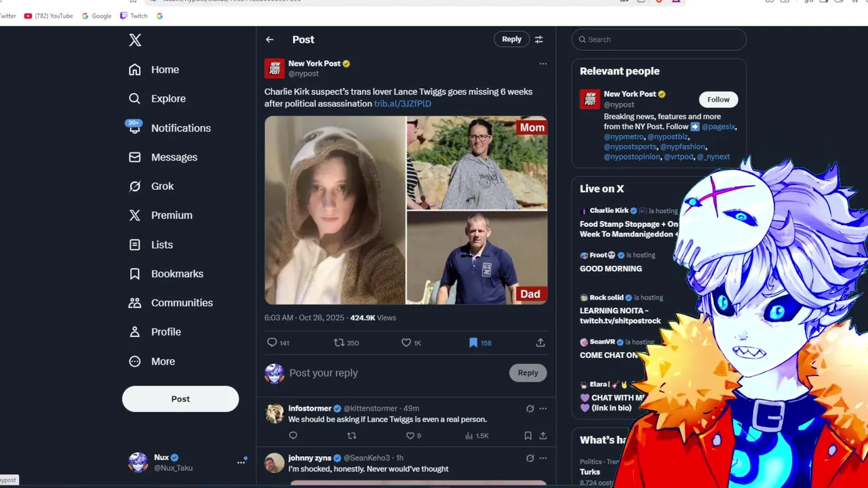Follow New York Post

click(718, 100)
